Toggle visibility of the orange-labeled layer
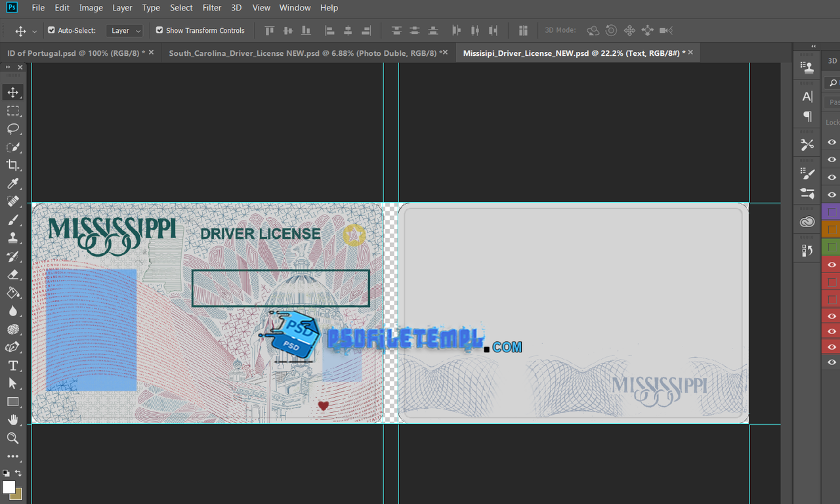840x504 pixels. click(x=831, y=230)
